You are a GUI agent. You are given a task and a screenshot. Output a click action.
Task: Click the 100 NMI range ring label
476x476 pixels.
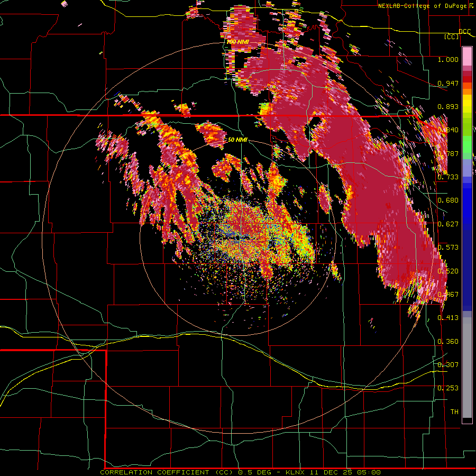pos(237,42)
